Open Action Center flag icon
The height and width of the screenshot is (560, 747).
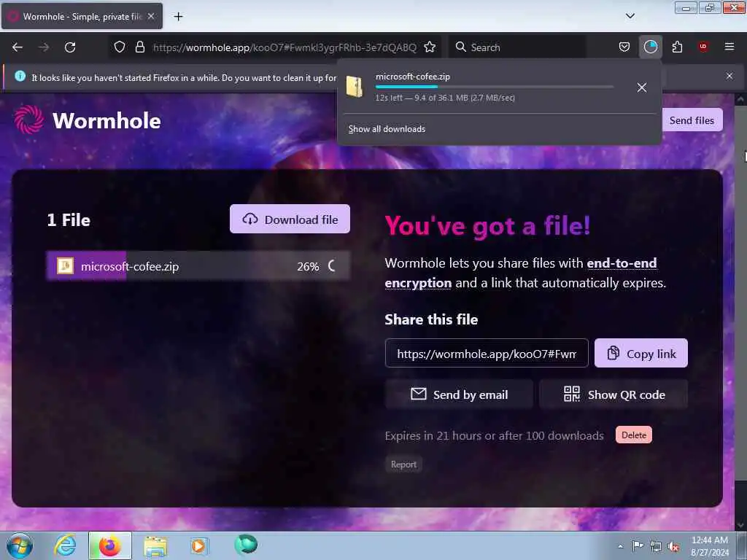[x=638, y=546]
